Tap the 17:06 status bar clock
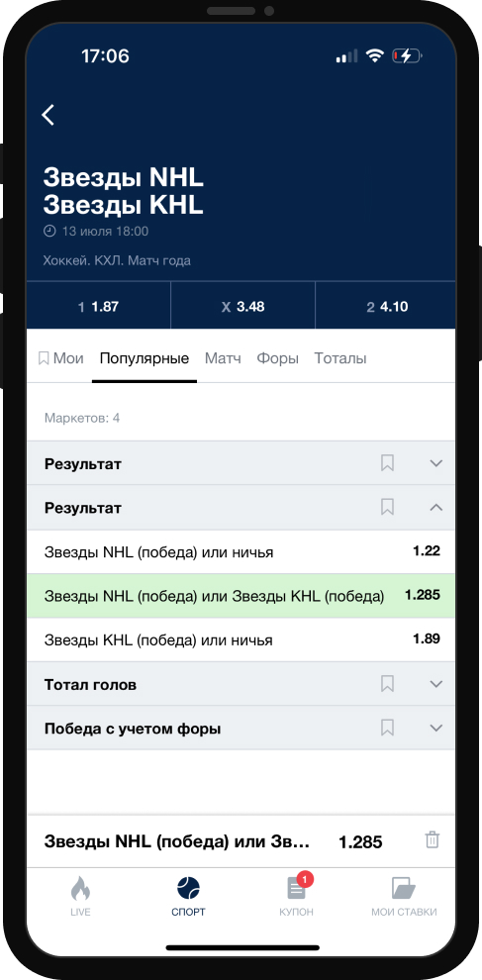The height and width of the screenshot is (980, 482). (105, 56)
